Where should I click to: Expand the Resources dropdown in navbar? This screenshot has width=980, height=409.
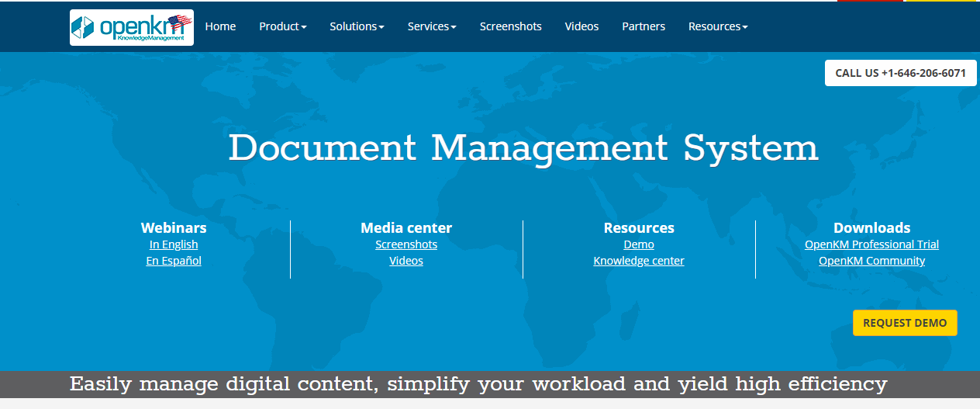(x=718, y=26)
